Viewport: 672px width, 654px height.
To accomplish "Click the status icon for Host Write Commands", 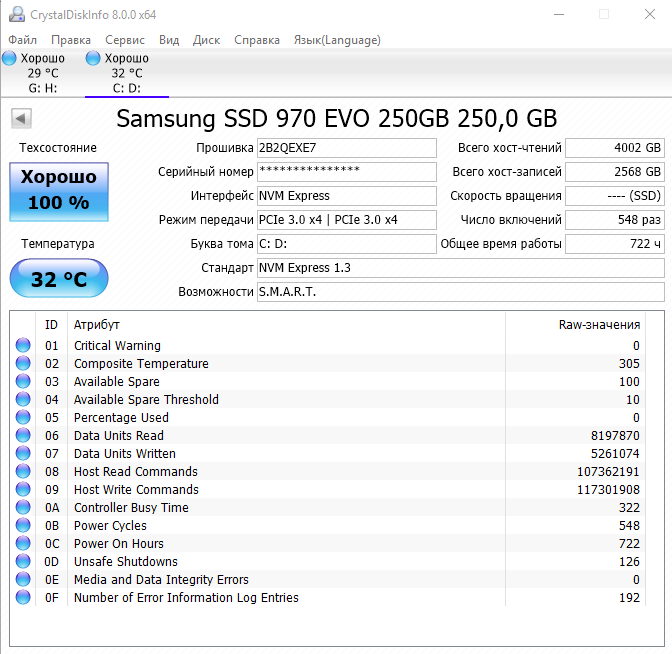I will [23, 489].
